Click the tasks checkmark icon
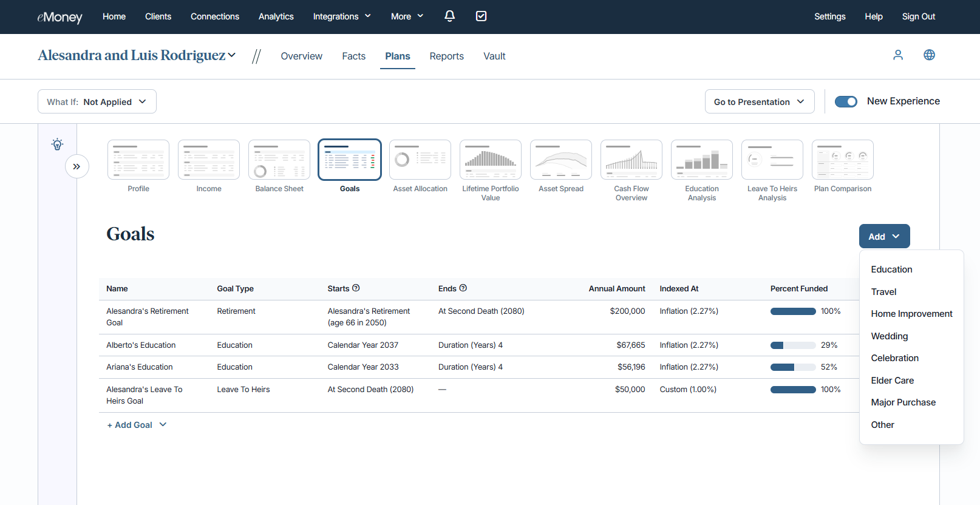The width and height of the screenshot is (980, 505). [481, 16]
